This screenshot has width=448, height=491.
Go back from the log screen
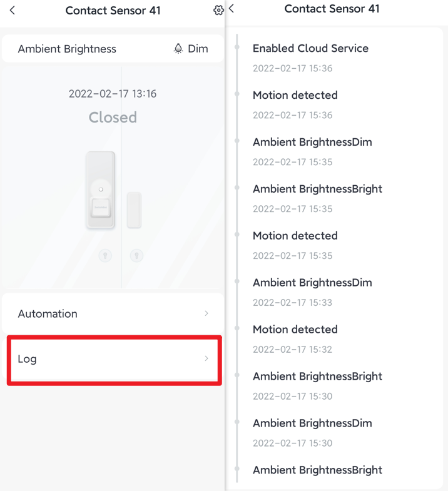point(232,9)
